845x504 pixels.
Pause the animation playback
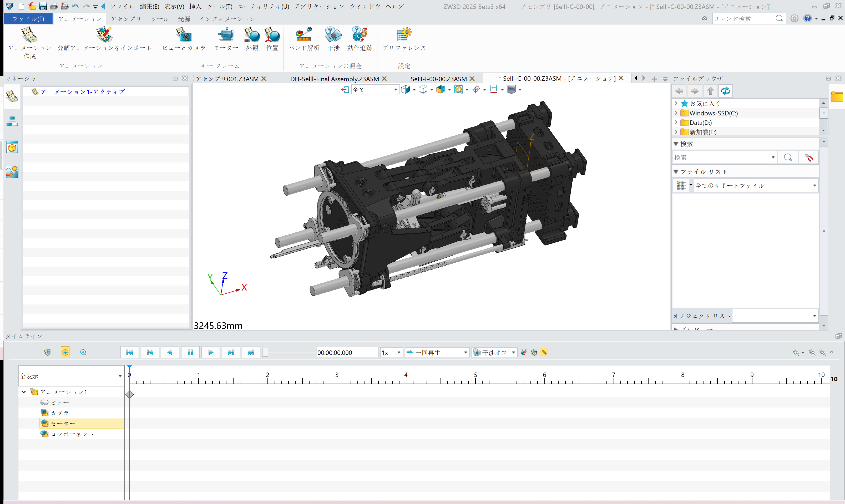click(190, 352)
